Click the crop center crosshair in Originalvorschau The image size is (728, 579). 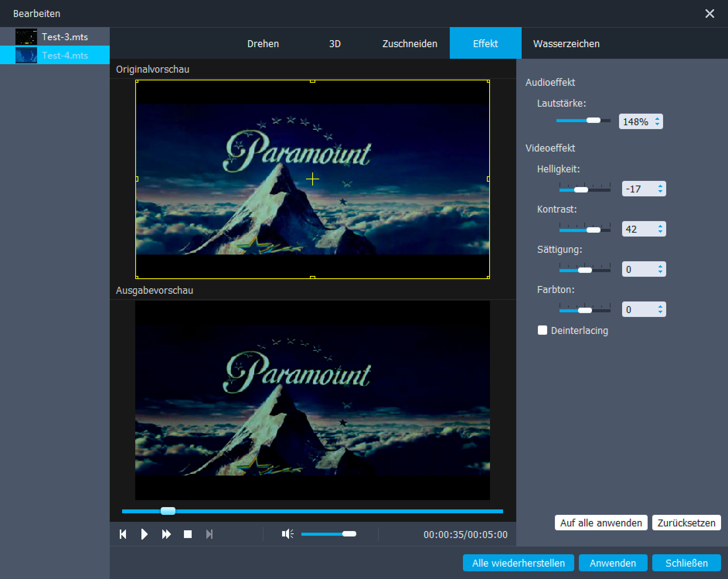click(x=312, y=179)
